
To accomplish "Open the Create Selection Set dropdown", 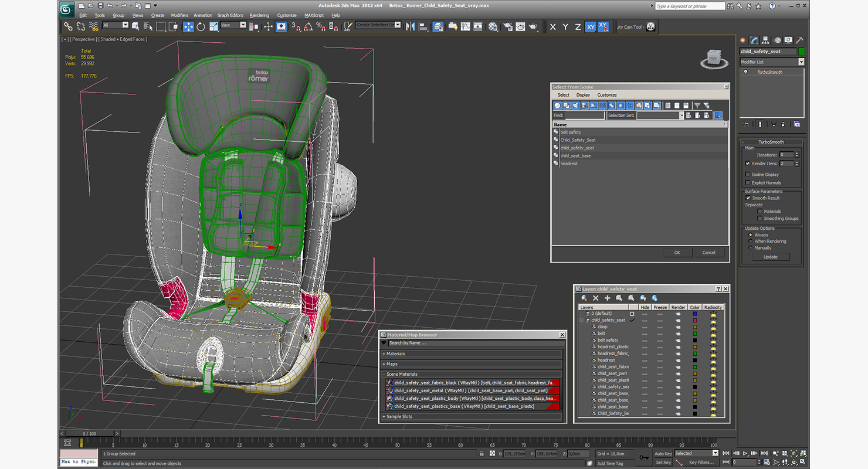I will click(378, 25).
